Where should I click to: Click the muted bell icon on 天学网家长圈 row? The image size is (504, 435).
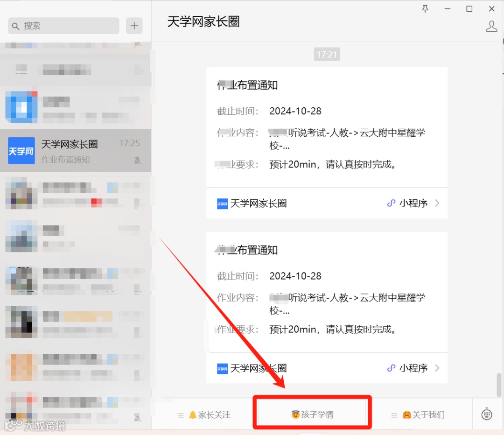[x=138, y=160]
